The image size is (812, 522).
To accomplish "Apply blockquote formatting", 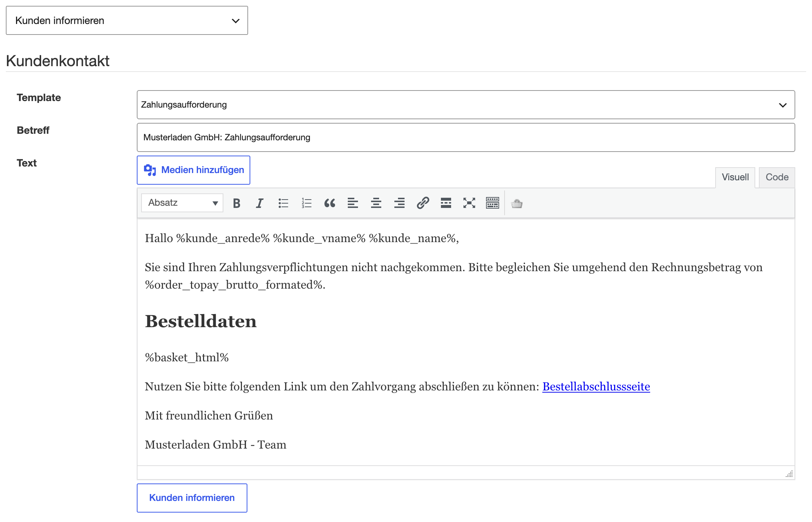I will [x=330, y=203].
